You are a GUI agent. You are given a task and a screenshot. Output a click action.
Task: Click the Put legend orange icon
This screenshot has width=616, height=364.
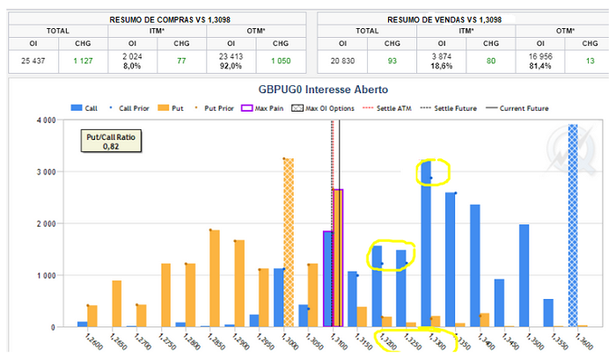pos(161,108)
